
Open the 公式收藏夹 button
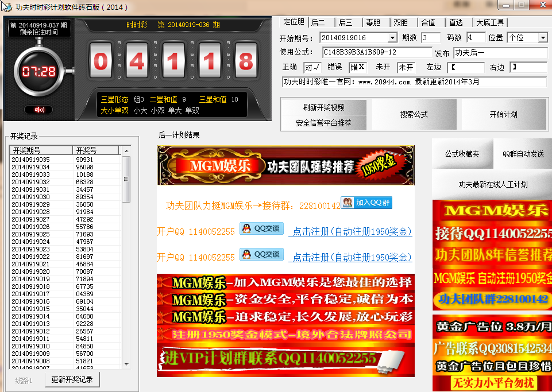(x=462, y=154)
